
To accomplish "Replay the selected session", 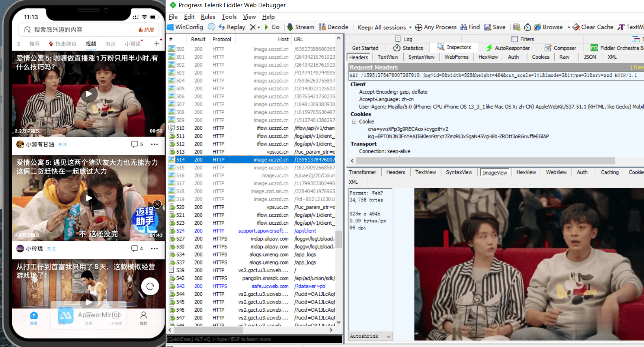I will click(232, 27).
